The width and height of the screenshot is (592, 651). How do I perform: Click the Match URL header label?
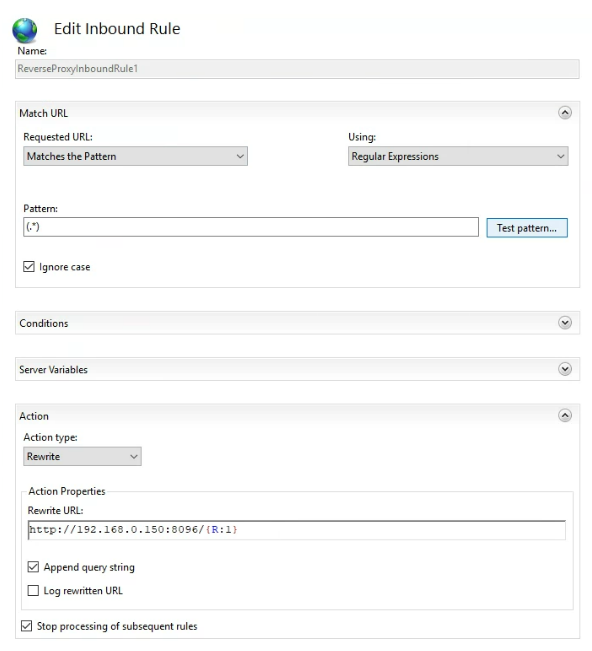(44, 113)
